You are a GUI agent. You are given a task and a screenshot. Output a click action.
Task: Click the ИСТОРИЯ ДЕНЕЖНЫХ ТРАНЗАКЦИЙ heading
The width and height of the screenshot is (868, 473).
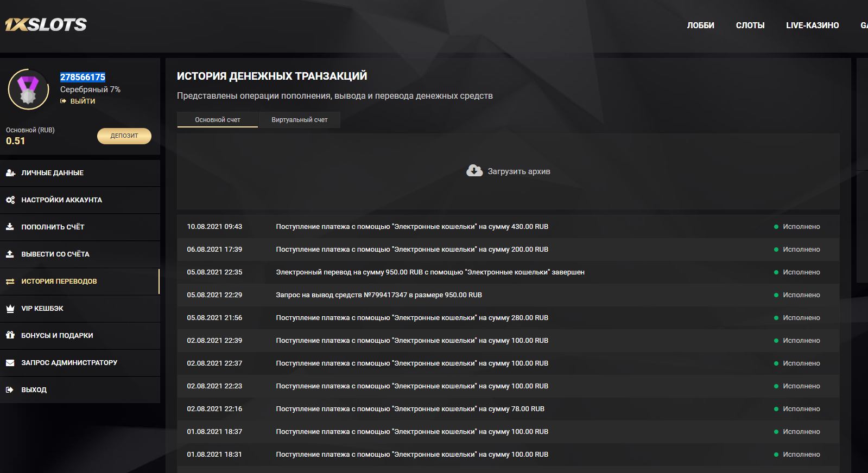coord(272,76)
